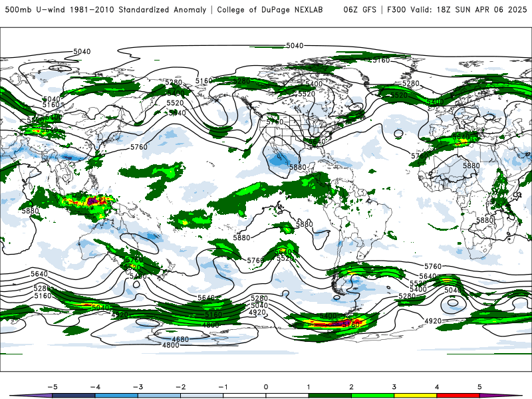The height and width of the screenshot is (399, 532).
Task: Click the '-5' color scale label
Action: [53, 387]
